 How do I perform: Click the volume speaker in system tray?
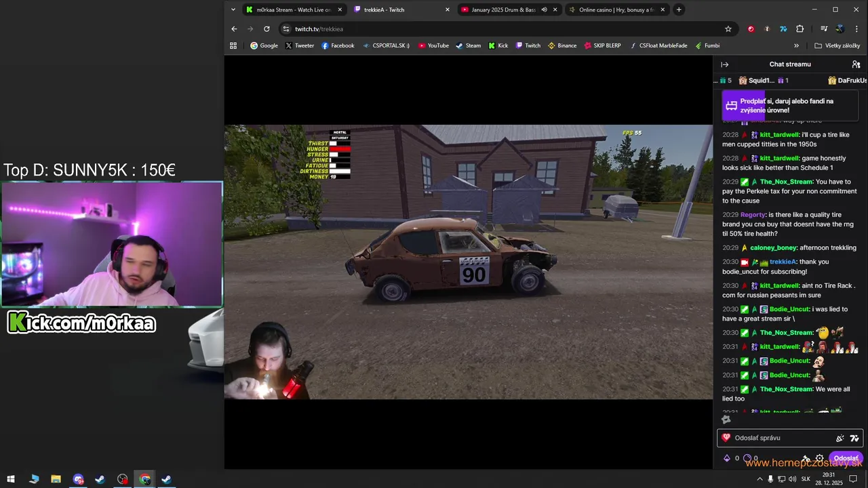792,479
